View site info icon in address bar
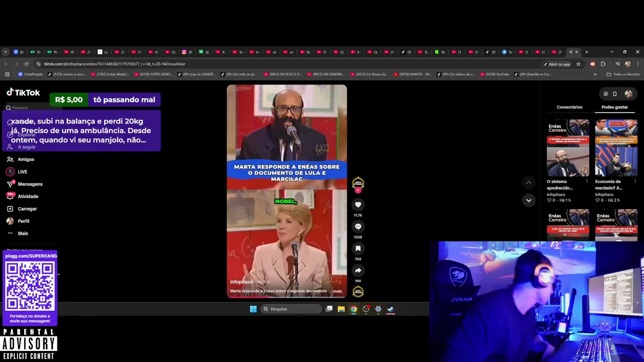The width and height of the screenshot is (644, 362). [38, 64]
